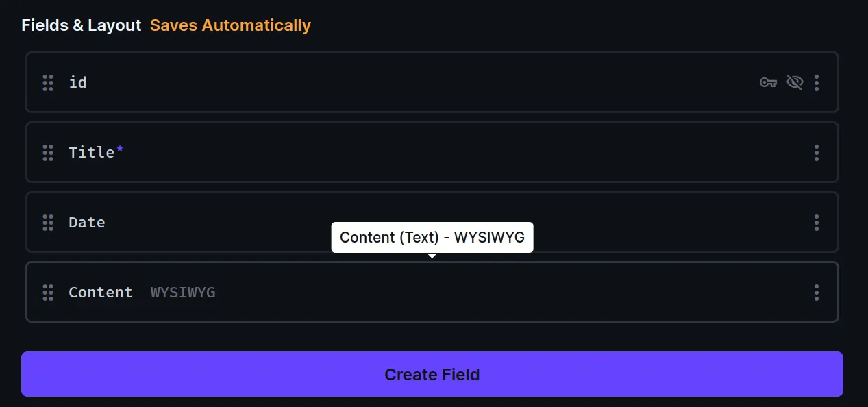Image resolution: width=868 pixels, height=407 pixels.
Task: Click the Content (Text) - WYSIWYG tooltip
Action: (432, 238)
